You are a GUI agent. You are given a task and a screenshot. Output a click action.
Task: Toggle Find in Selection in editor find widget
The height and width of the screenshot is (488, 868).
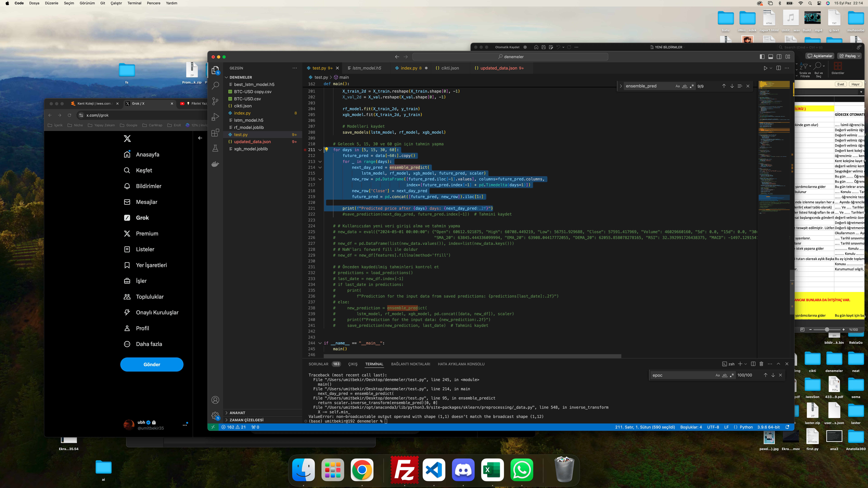coord(740,86)
